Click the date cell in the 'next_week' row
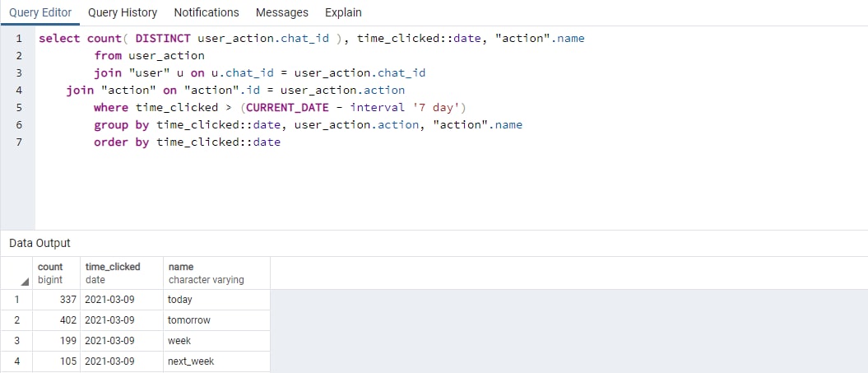Viewport: 868px width, 373px height. 122,361
